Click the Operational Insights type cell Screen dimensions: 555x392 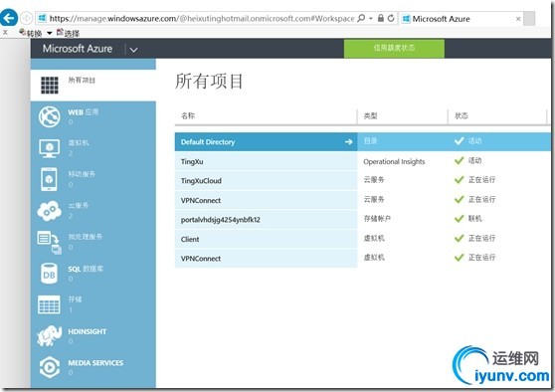pos(394,161)
